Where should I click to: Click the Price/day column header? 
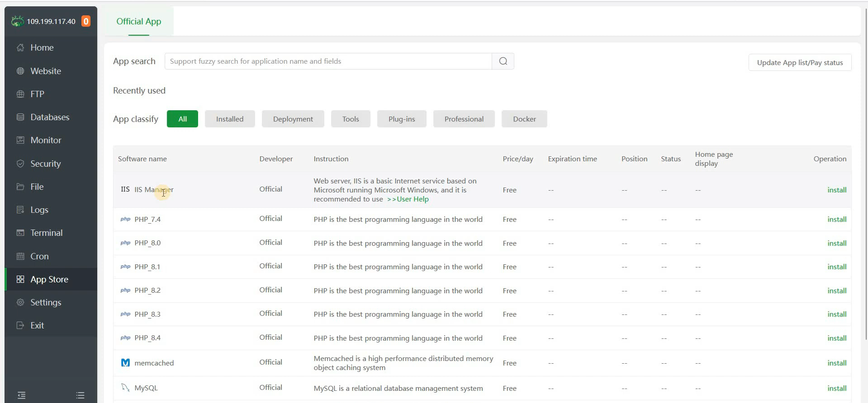point(518,159)
